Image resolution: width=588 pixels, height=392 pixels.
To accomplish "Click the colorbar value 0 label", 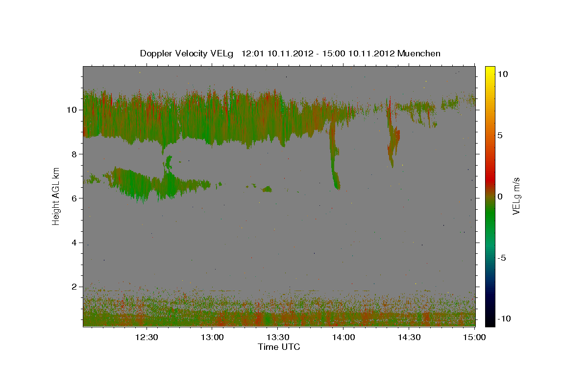I will pyautogui.click(x=500, y=196).
